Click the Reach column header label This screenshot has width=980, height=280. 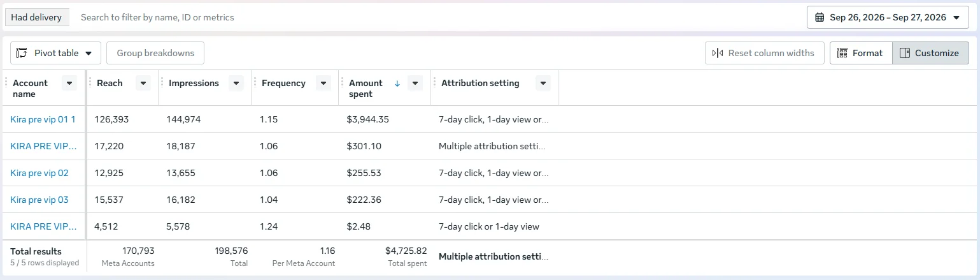(x=110, y=83)
